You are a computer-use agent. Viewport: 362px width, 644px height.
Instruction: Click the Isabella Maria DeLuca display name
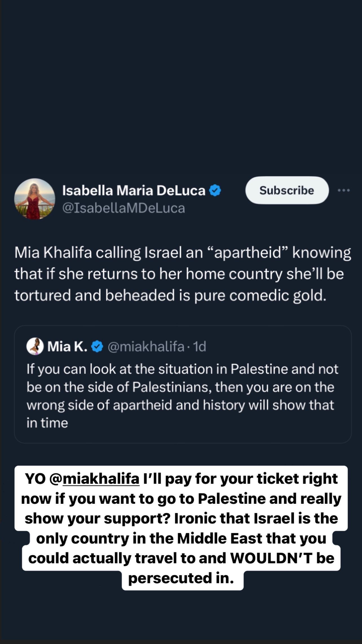[x=134, y=190]
